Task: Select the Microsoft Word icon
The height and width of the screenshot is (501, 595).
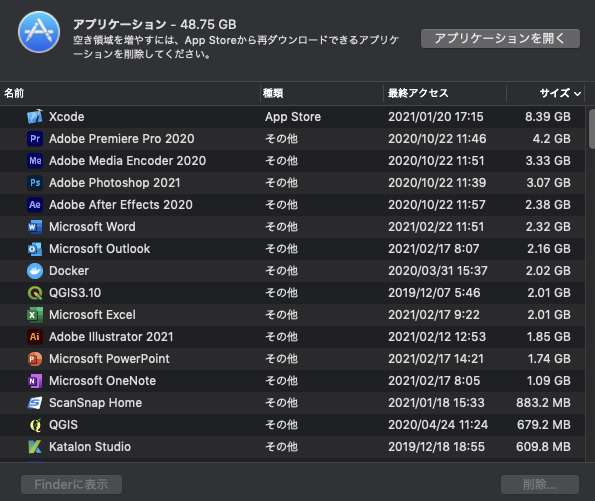Action: click(x=35, y=227)
